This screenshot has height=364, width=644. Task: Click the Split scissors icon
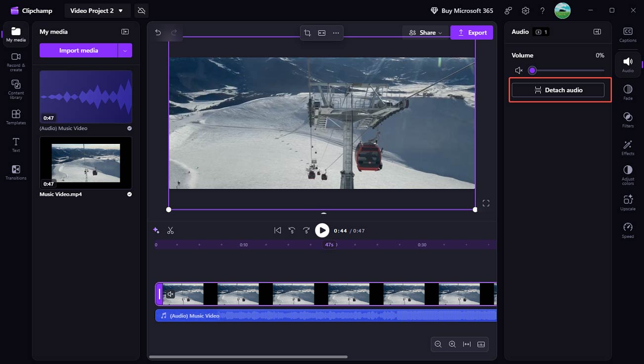(x=171, y=230)
